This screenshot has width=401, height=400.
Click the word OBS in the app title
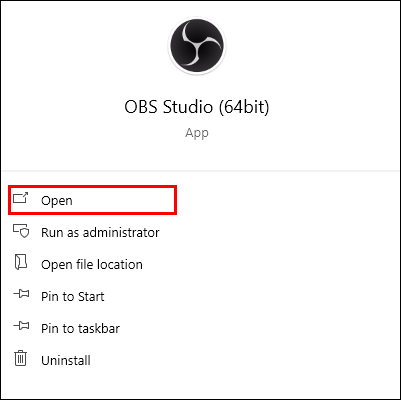[x=141, y=107]
